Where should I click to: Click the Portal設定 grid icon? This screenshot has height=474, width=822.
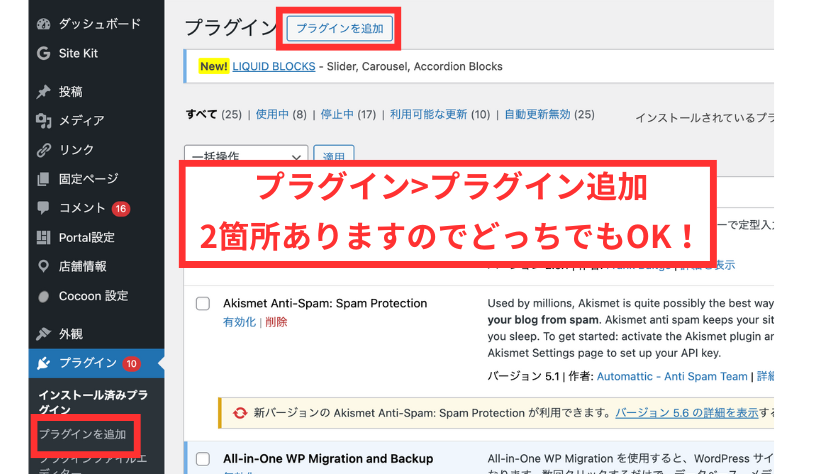[x=44, y=238]
